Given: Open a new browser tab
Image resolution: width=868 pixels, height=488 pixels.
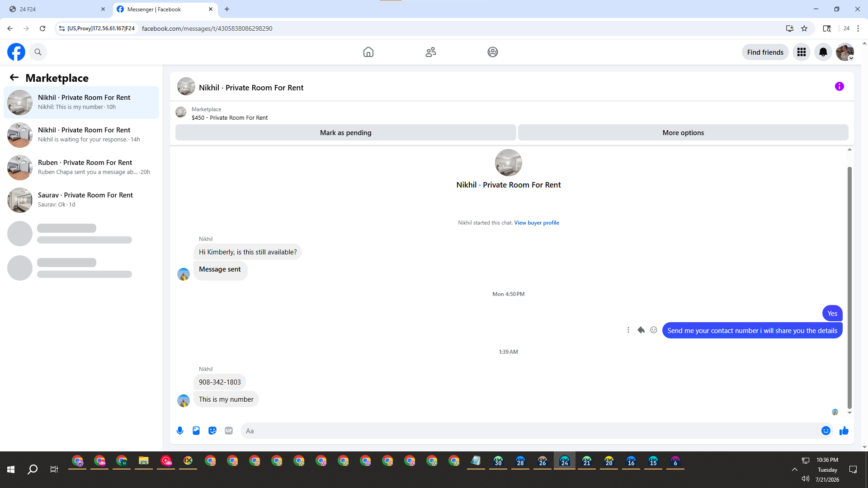Looking at the screenshot, I should [x=227, y=9].
